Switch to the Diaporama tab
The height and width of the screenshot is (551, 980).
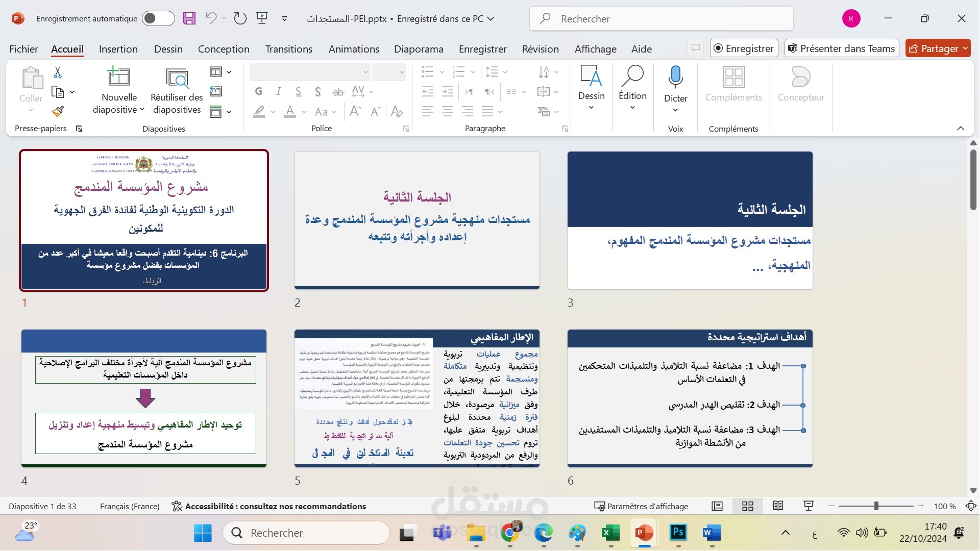[x=419, y=49]
